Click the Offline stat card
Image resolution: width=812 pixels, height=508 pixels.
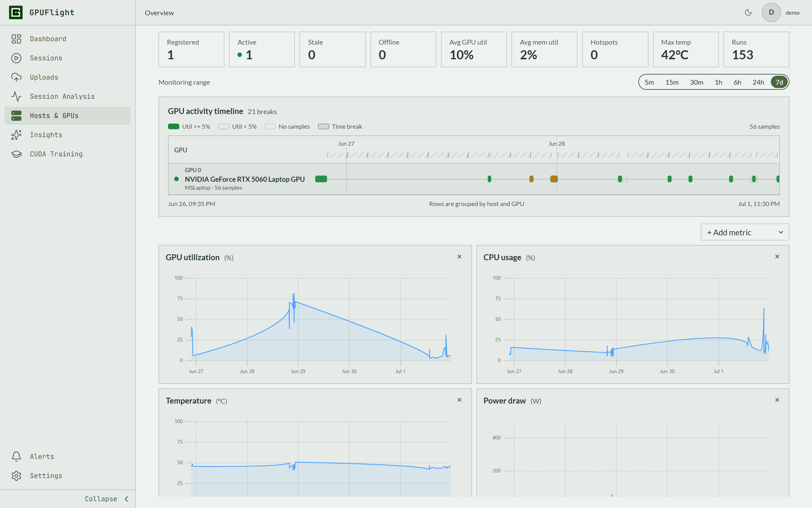(x=403, y=49)
